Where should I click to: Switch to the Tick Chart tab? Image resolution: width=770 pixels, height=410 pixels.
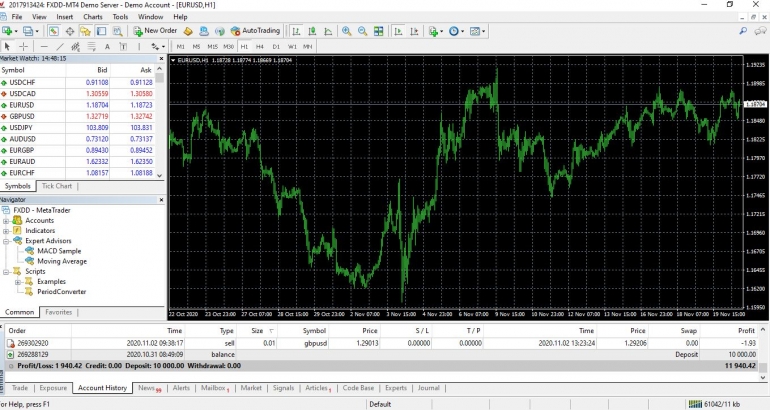(x=57, y=186)
